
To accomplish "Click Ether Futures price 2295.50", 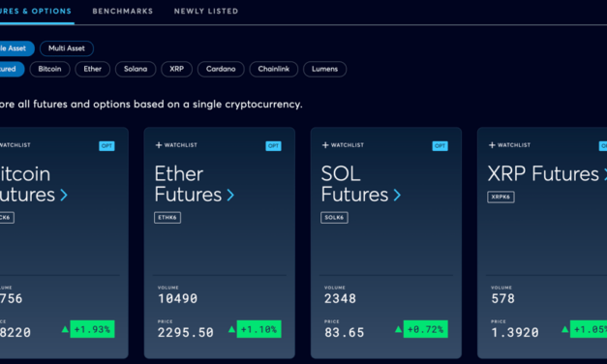I will 186,332.
